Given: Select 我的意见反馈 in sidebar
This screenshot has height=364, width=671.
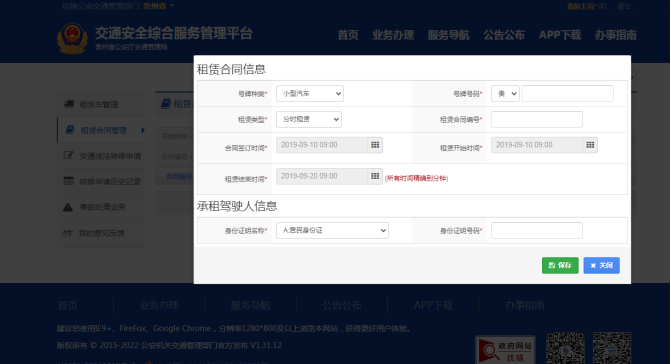Looking at the screenshot, I should coord(101,233).
